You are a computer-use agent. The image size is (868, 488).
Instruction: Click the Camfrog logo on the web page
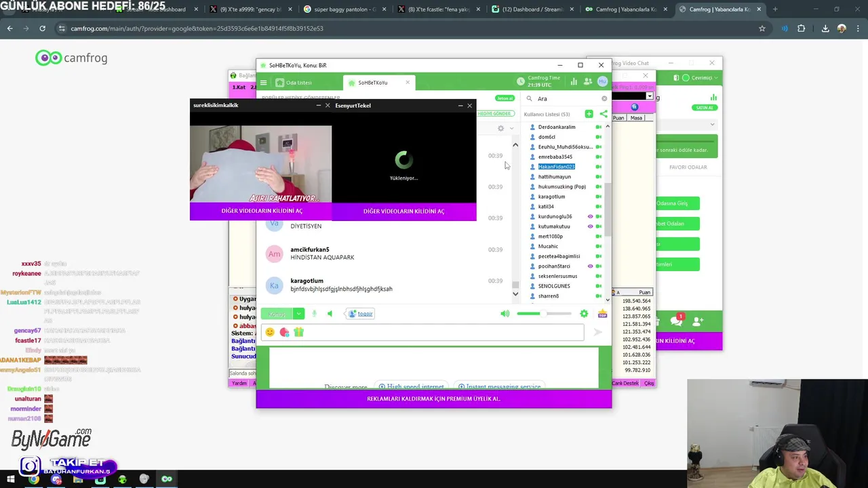[x=71, y=58]
